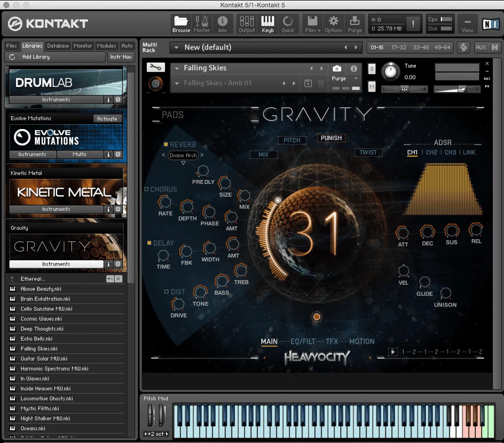
Task: Switch to the Modules browser tab
Action: click(106, 46)
